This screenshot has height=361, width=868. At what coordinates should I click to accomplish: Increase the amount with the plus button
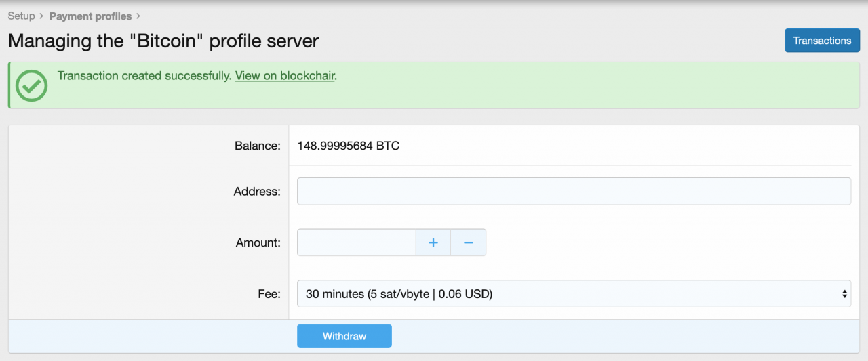(433, 242)
